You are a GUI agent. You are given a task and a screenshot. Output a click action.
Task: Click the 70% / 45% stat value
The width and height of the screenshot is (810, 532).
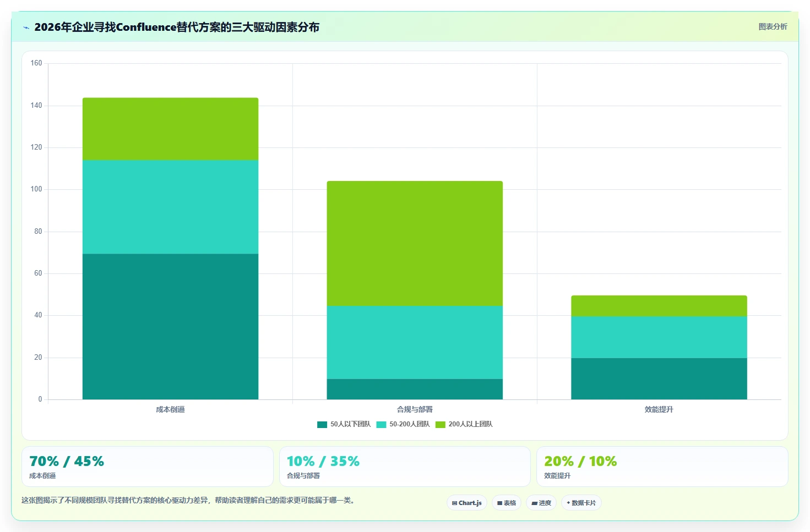pos(67,461)
